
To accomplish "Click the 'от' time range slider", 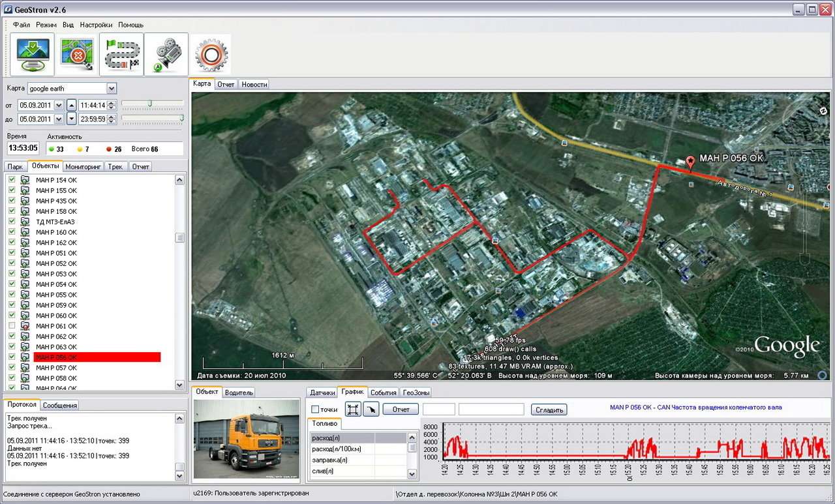I will [x=153, y=104].
